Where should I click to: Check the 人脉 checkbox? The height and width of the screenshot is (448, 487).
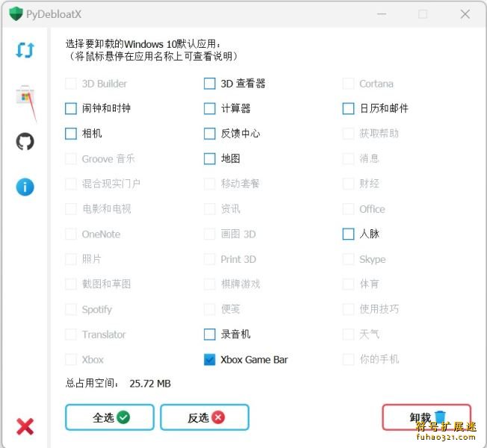348,234
